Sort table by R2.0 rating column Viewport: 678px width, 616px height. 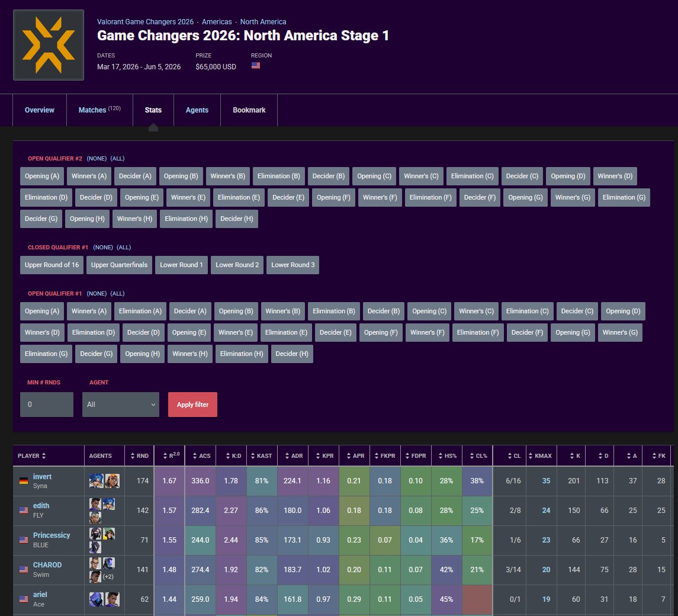(x=169, y=456)
